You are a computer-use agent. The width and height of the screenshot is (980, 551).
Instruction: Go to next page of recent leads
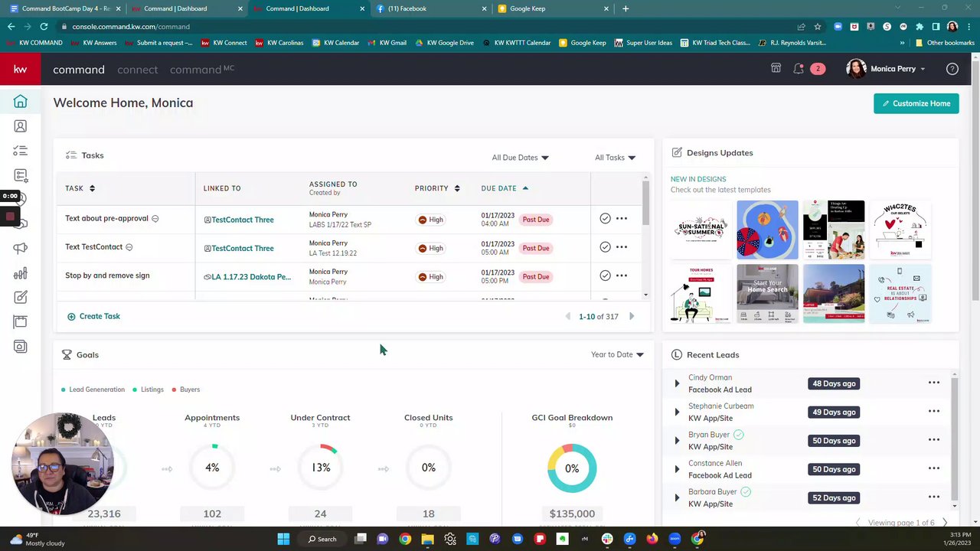945,523
